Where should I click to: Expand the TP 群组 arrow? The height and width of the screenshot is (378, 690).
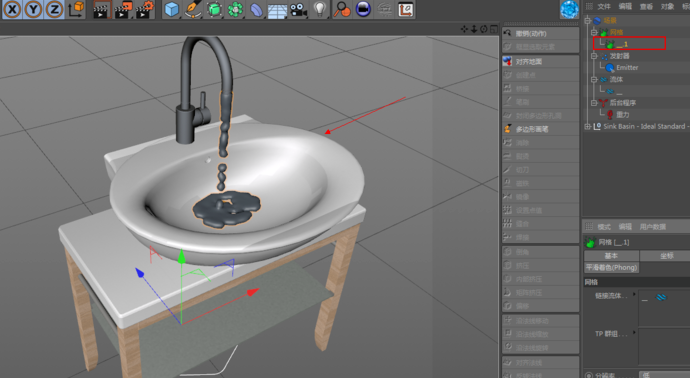(634, 332)
